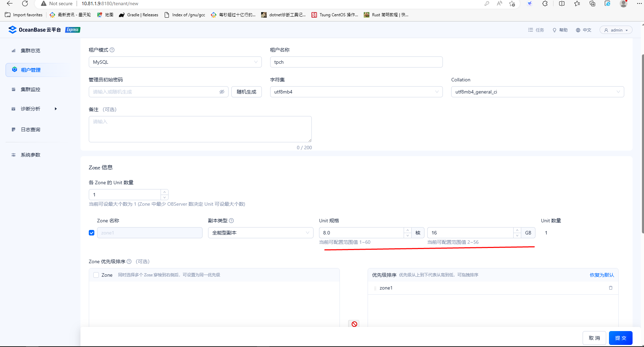Viewport: 644px width, 347px height.
Task: Click the Unit 数量 input showing 1
Action: (x=125, y=195)
